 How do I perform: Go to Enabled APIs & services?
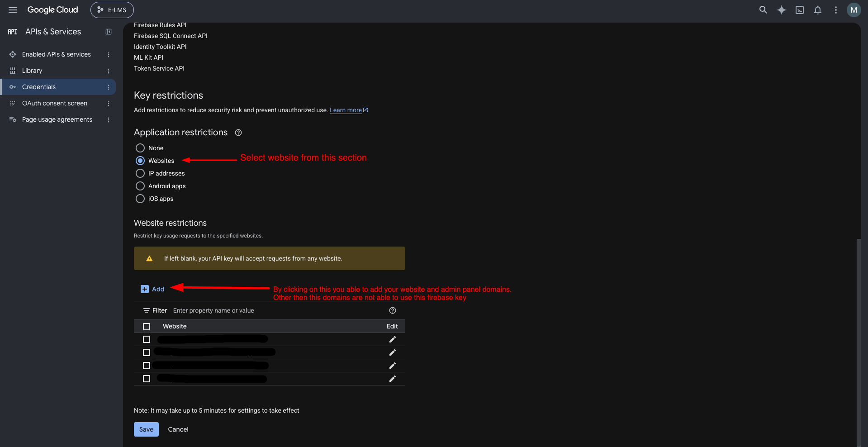click(57, 54)
